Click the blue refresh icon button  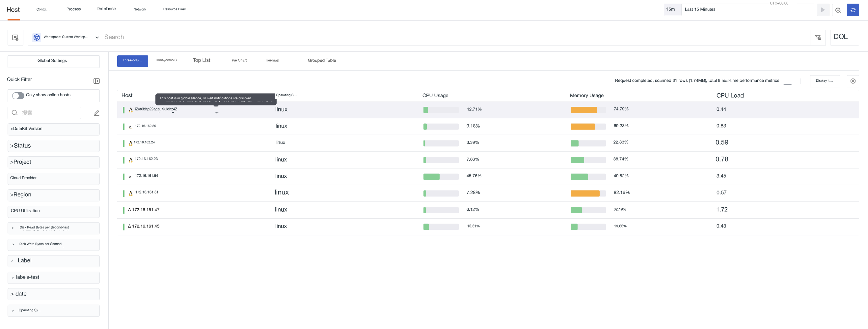point(853,10)
